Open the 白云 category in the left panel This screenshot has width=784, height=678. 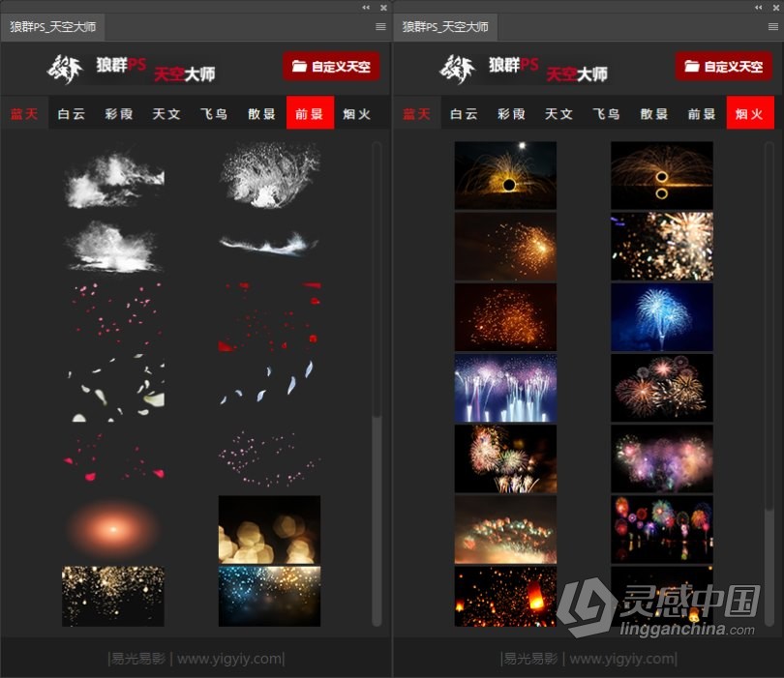[x=72, y=113]
